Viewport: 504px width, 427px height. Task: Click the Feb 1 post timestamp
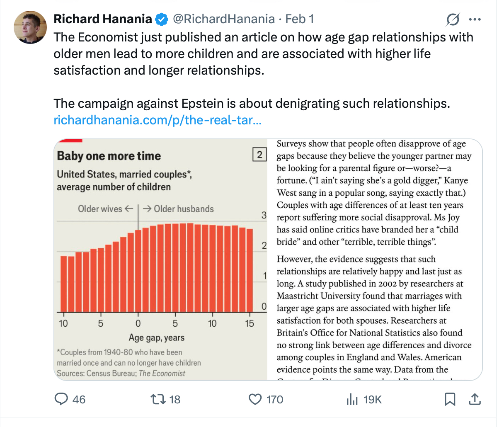300,19
